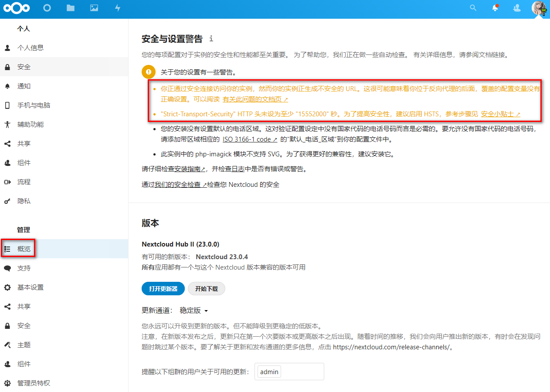This screenshot has width=550, height=392.
Task: Open your user avatar menu
Action: pyautogui.click(x=539, y=8)
